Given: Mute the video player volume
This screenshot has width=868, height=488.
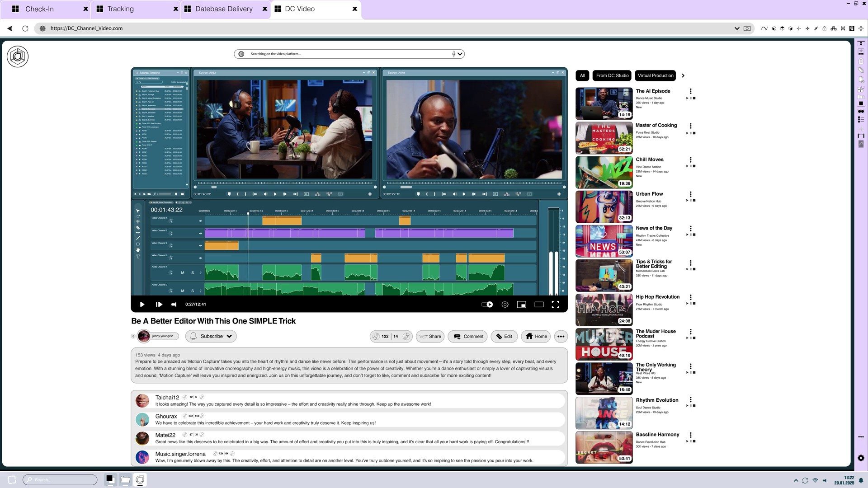Looking at the screenshot, I should tap(174, 305).
